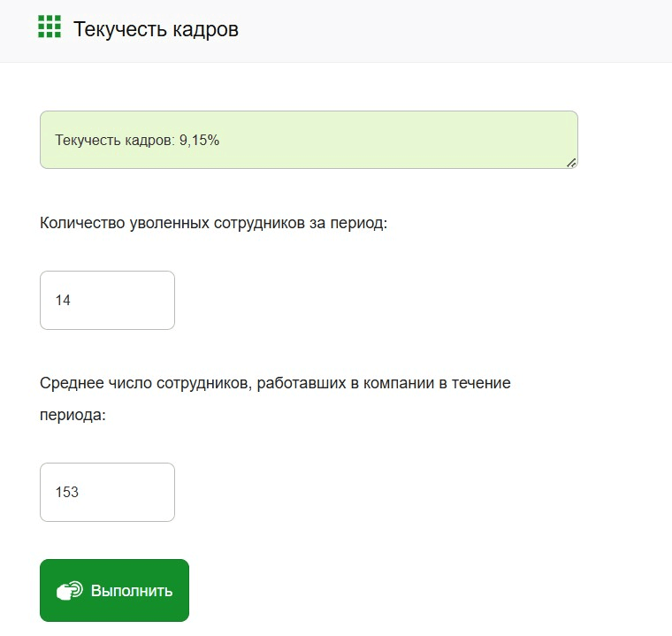Click the pointing hand icon on Выполнить

(70, 591)
